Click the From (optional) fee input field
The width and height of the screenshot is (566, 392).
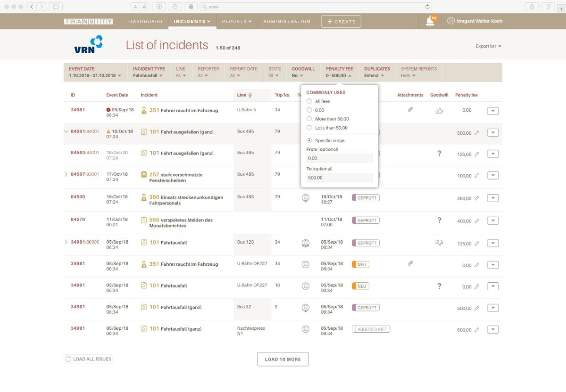point(340,158)
